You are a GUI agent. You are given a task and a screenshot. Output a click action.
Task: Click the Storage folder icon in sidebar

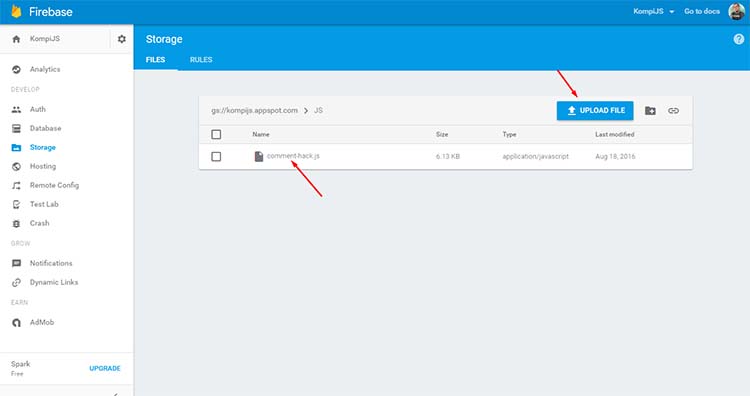(x=16, y=147)
